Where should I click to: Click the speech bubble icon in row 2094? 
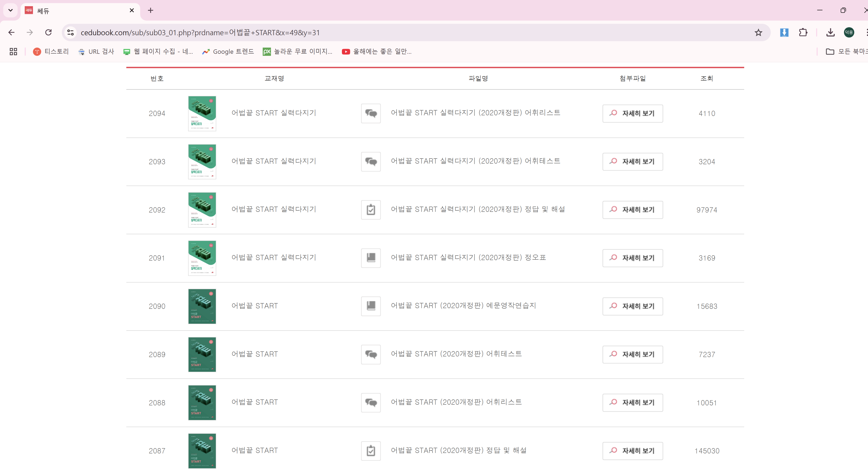(371, 113)
